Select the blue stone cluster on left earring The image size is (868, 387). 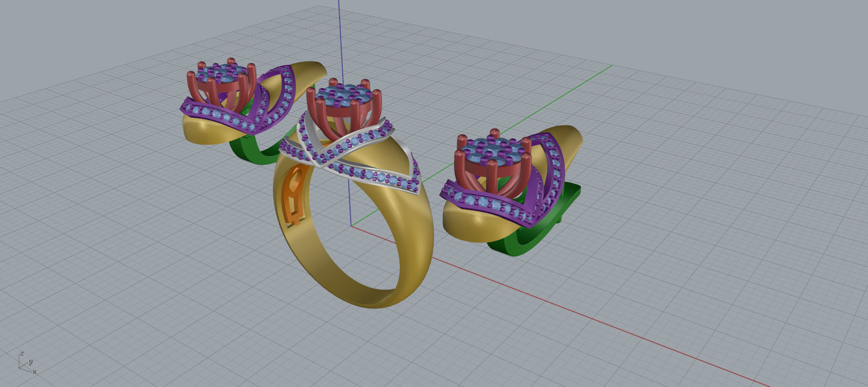tap(226, 73)
